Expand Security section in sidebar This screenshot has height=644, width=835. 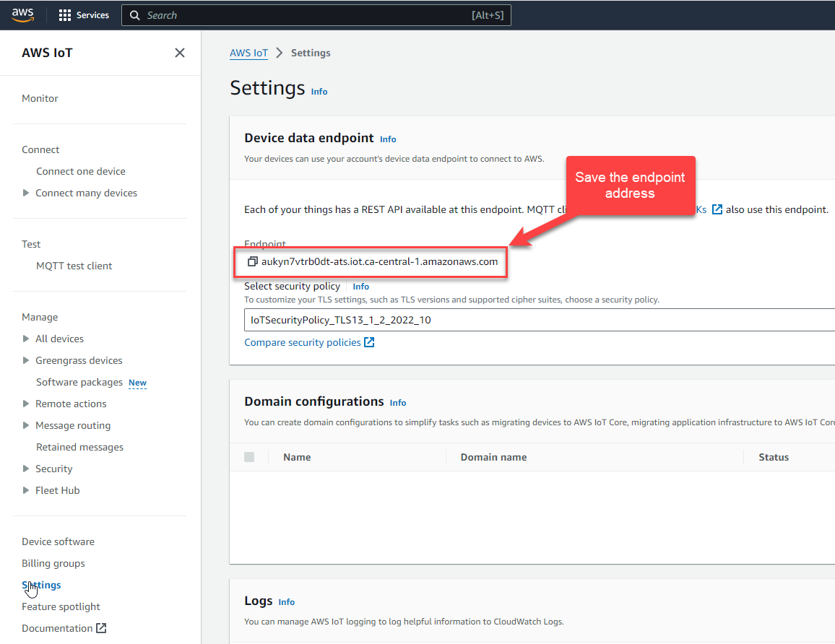[25, 469]
